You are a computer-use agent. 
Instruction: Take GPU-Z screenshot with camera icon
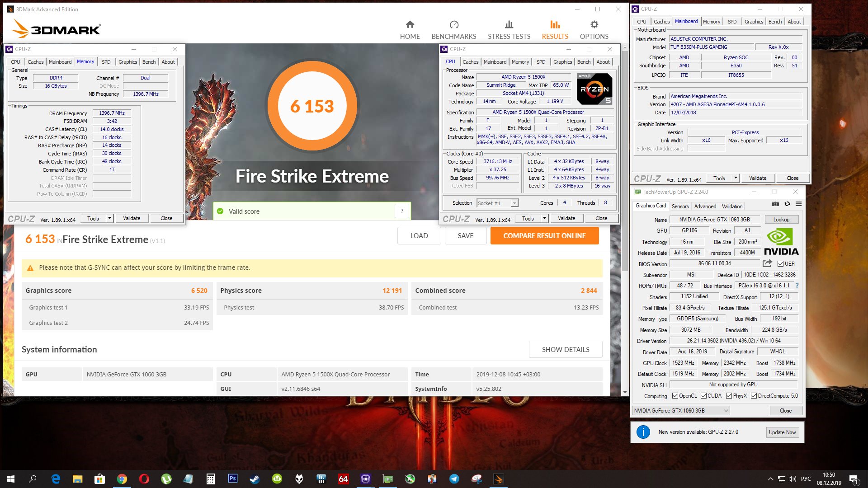pos(775,204)
